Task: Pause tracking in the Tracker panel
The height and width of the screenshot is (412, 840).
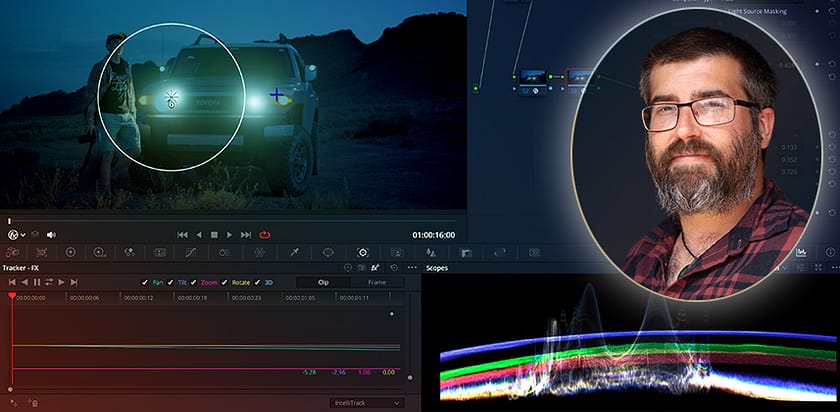Action: pos(37,282)
